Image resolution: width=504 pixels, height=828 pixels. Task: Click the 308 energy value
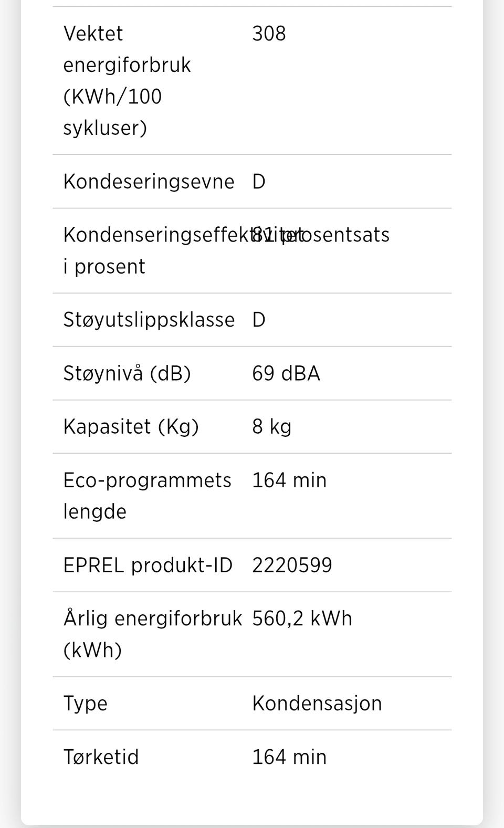[269, 34]
